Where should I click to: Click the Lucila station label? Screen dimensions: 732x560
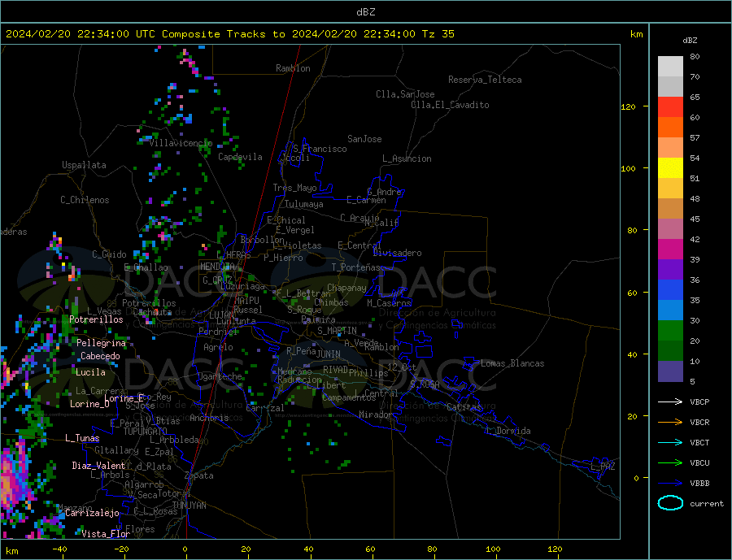(90, 372)
